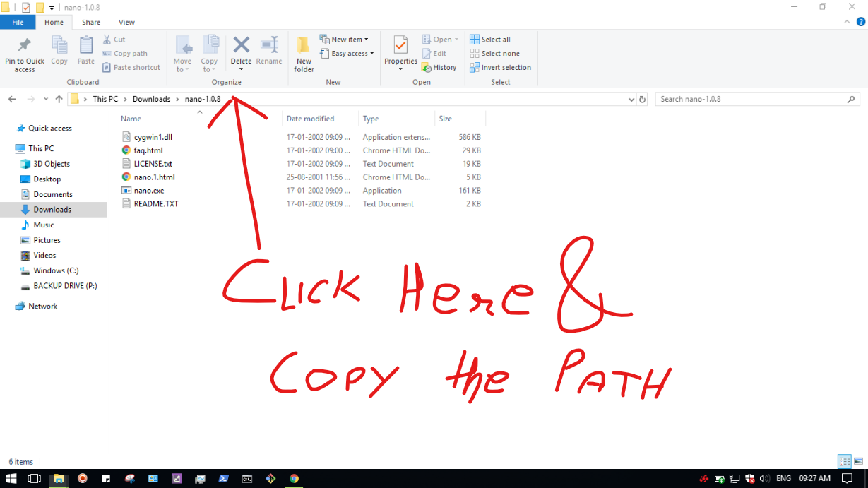Click Copy path in Clipboard group
The height and width of the screenshot is (488, 868).
pos(124,54)
